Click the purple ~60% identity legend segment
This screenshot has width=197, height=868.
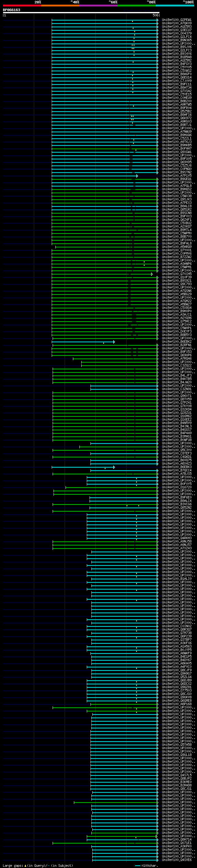pos(98,6)
